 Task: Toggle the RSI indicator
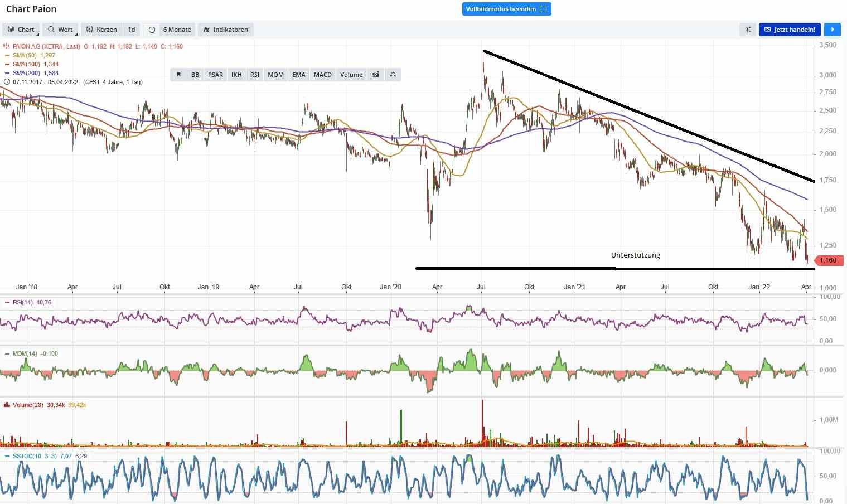[x=255, y=75]
